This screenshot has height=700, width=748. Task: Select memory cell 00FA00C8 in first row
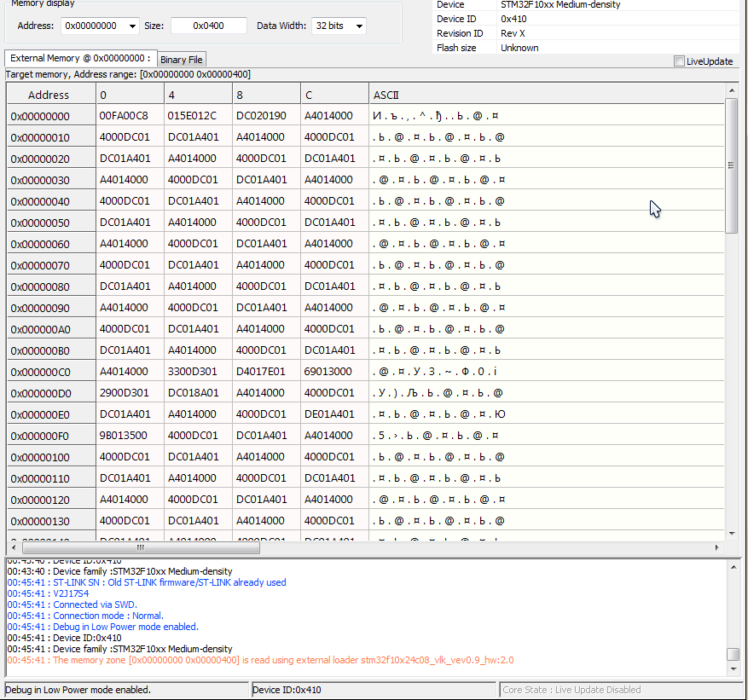[124, 116]
